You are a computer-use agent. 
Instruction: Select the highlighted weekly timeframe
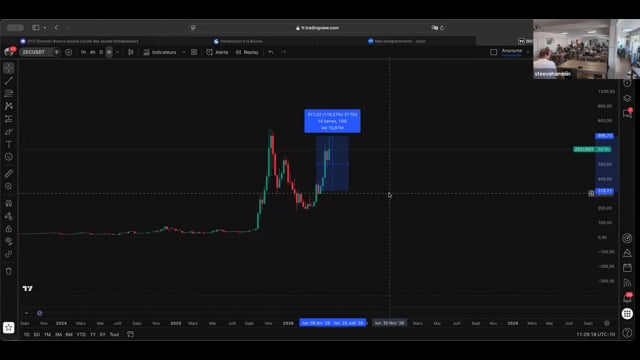click(x=109, y=52)
